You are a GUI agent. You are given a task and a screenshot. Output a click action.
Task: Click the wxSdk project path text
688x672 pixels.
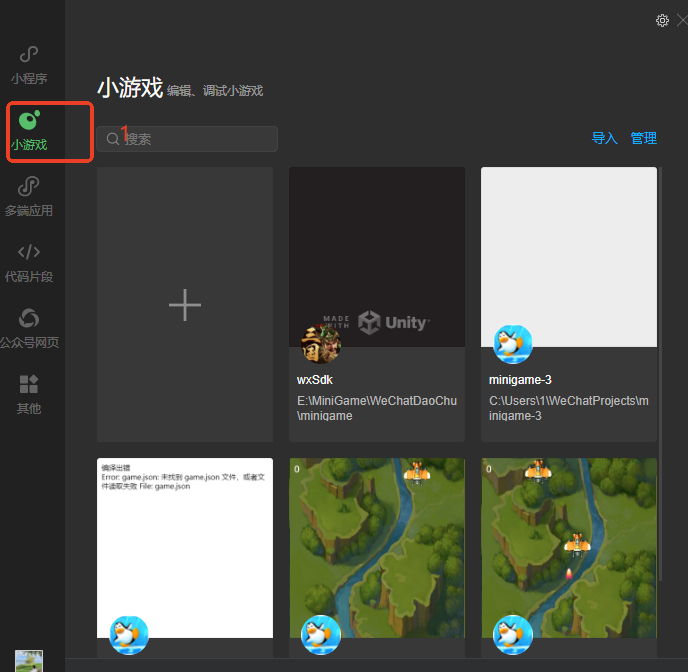377,408
